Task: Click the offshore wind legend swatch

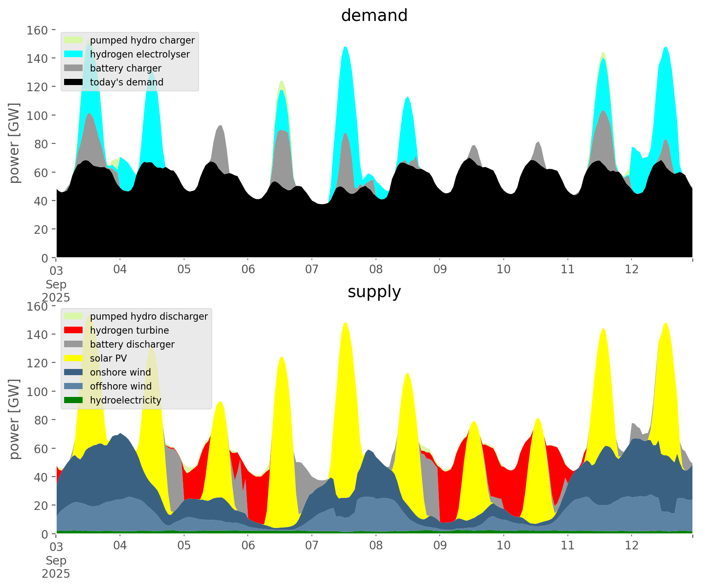Action: (x=74, y=386)
